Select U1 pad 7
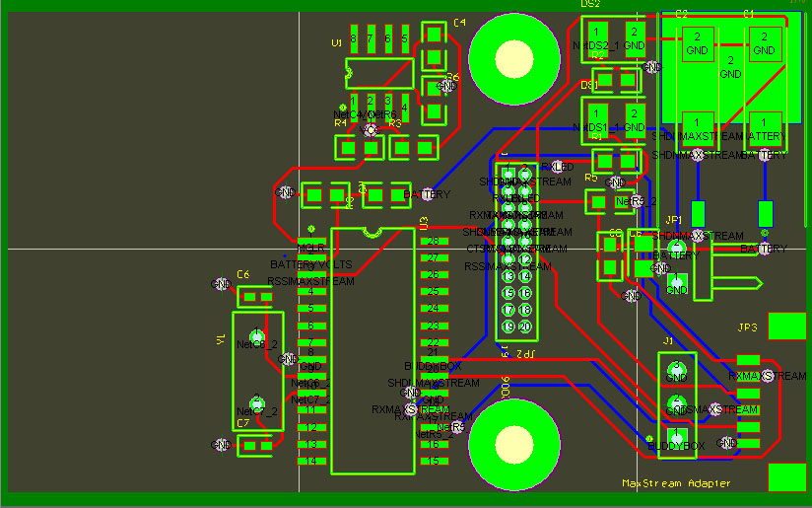 371,38
